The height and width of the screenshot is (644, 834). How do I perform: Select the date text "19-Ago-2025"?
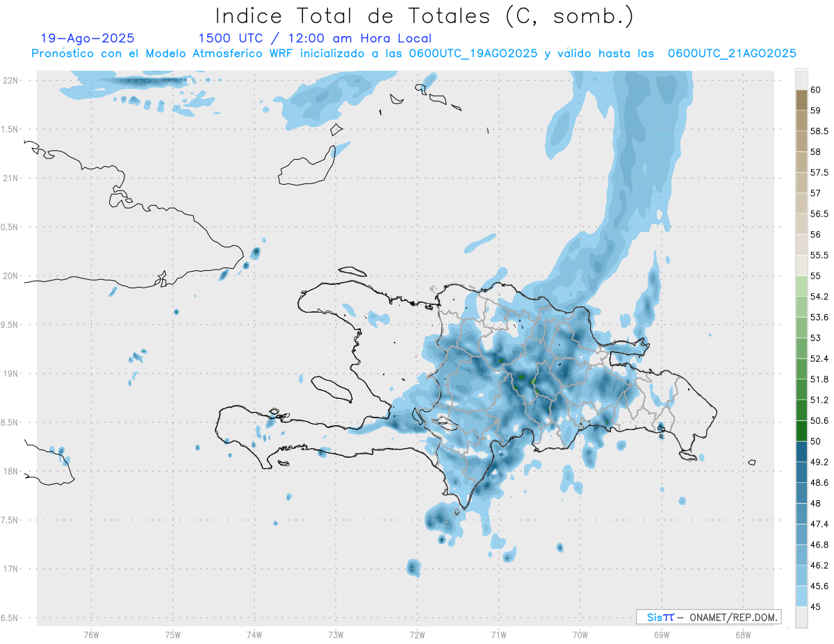click(x=88, y=39)
